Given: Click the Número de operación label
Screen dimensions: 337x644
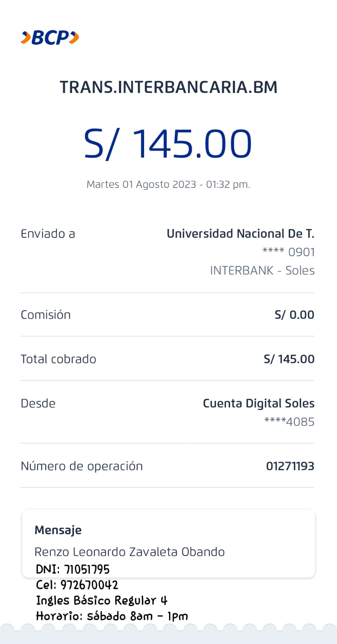Looking at the screenshot, I should (82, 466).
